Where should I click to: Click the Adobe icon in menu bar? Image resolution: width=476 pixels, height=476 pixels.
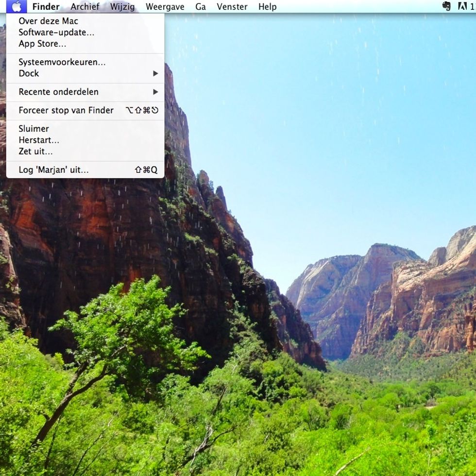[x=462, y=6]
